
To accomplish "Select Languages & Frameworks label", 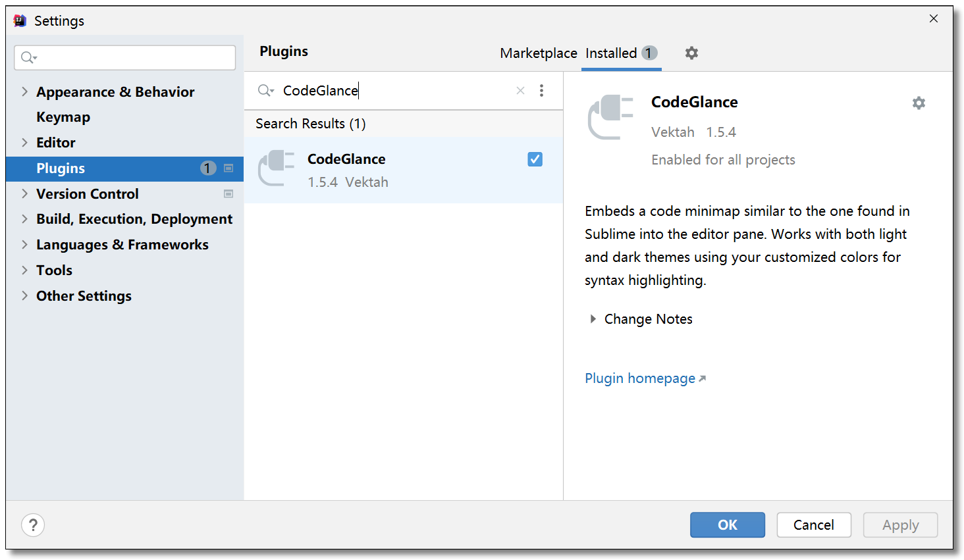I will click(x=122, y=245).
